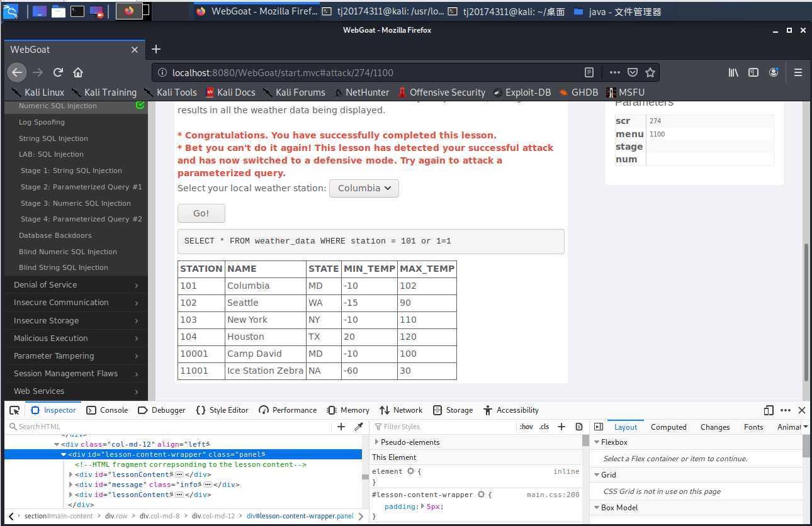Screen dimensions: 812x526
Task: Open the Firefox library
Action: coord(733,72)
